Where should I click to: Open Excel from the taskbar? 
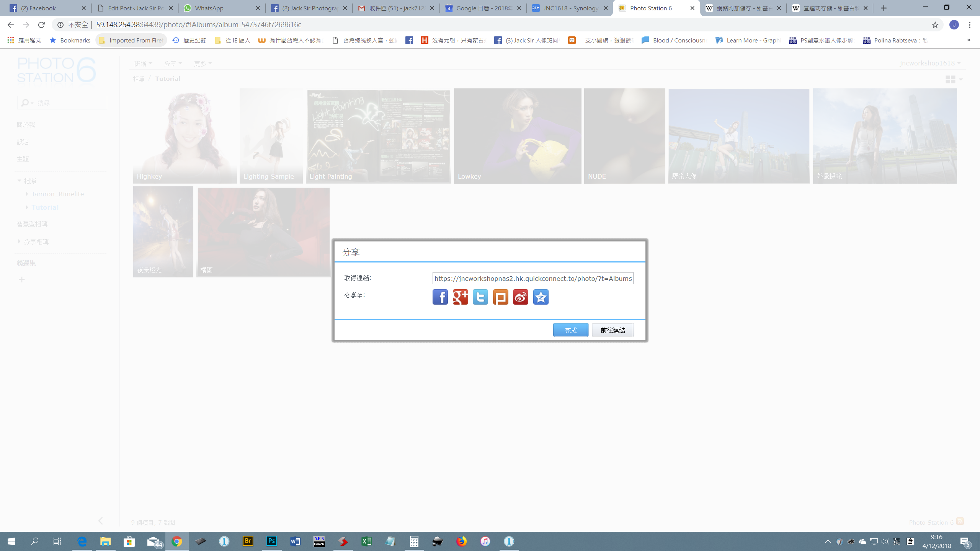[366, 541]
